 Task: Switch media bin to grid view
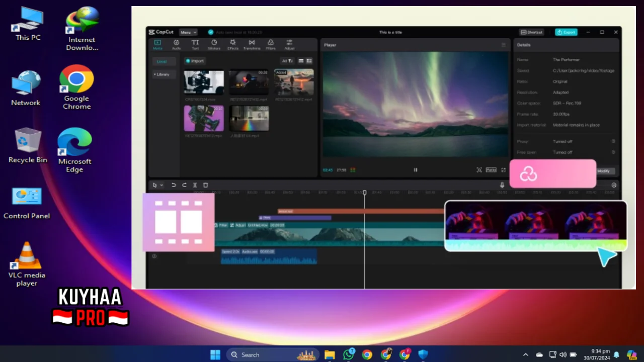[309, 61]
